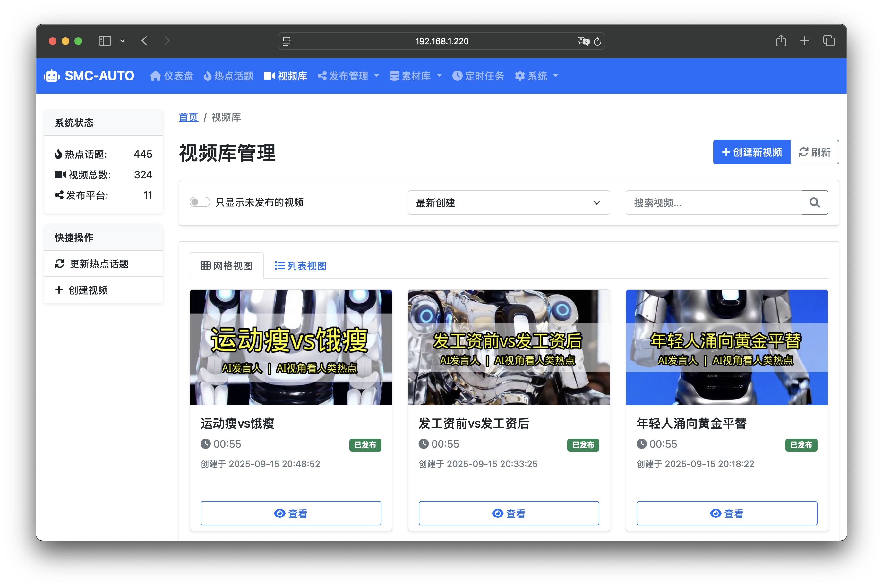
Task: Expand the 发布管理 navigation dropdown
Action: (349, 76)
